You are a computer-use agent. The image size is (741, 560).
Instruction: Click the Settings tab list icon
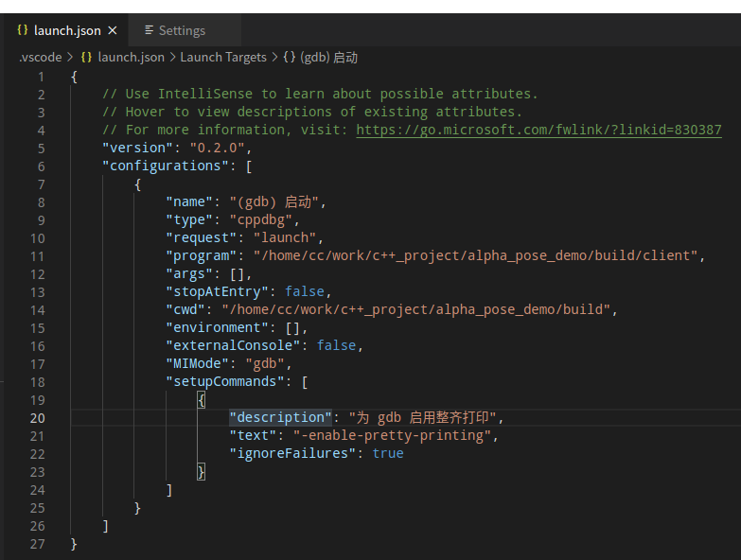coord(149,30)
